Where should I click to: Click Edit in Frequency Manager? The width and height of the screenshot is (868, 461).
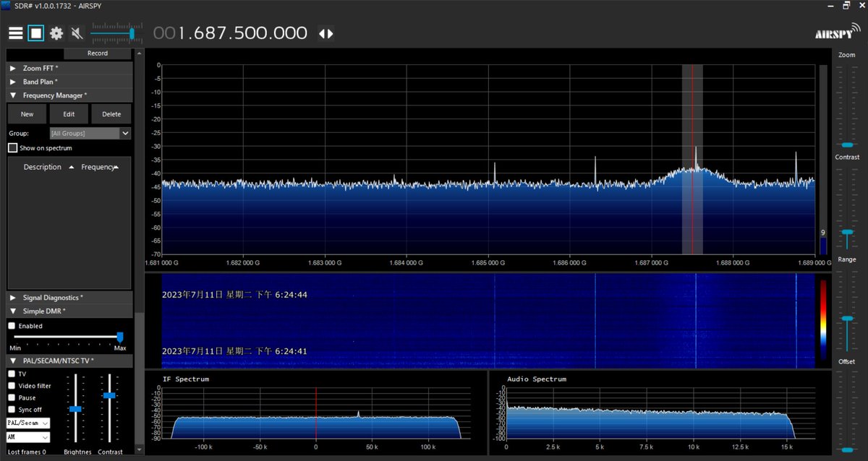pyautogui.click(x=69, y=114)
